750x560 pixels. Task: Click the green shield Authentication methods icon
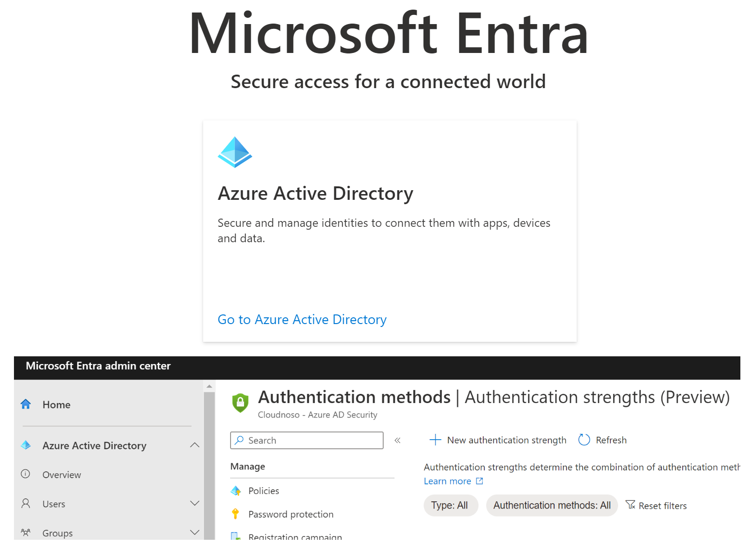pyautogui.click(x=240, y=403)
